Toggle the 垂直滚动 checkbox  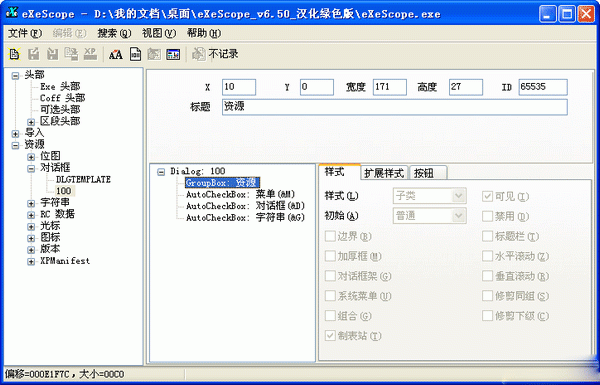(x=487, y=276)
